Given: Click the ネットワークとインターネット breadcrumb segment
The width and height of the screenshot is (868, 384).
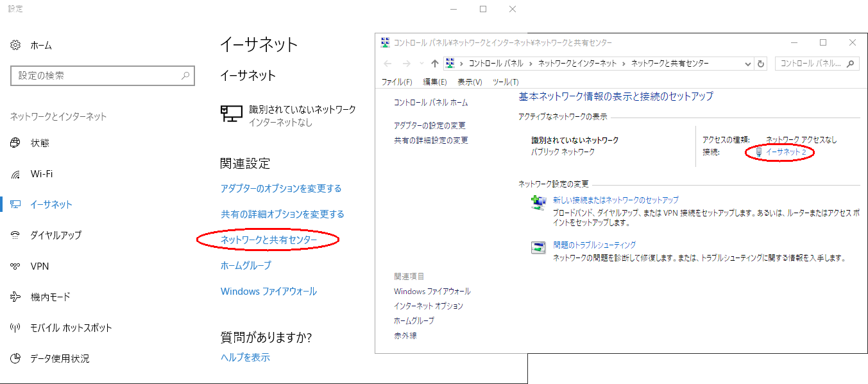Looking at the screenshot, I should 577,64.
